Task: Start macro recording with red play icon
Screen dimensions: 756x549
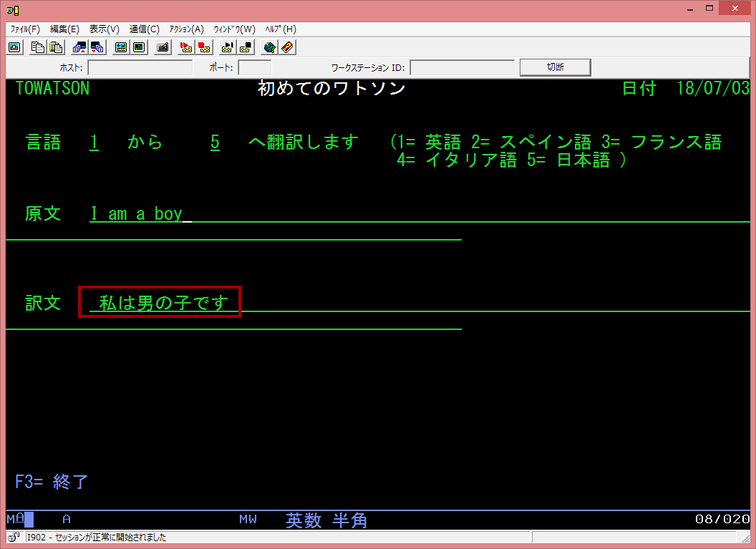Action: click(185, 47)
